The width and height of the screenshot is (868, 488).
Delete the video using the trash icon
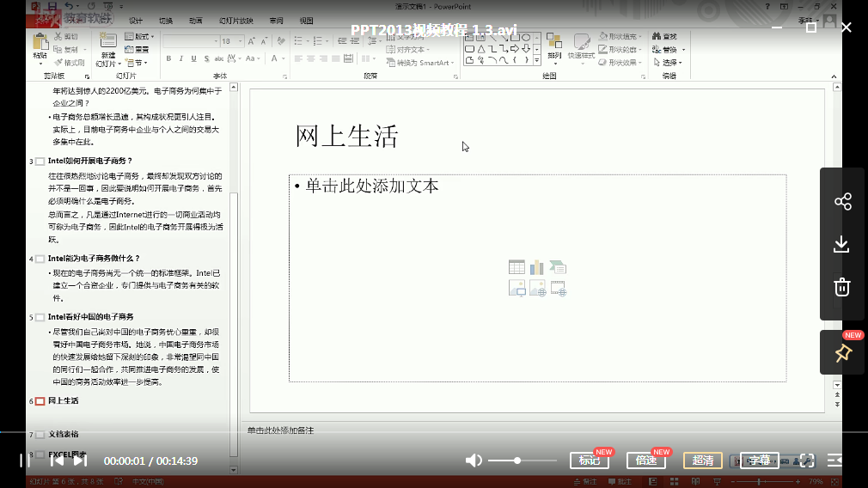click(842, 287)
